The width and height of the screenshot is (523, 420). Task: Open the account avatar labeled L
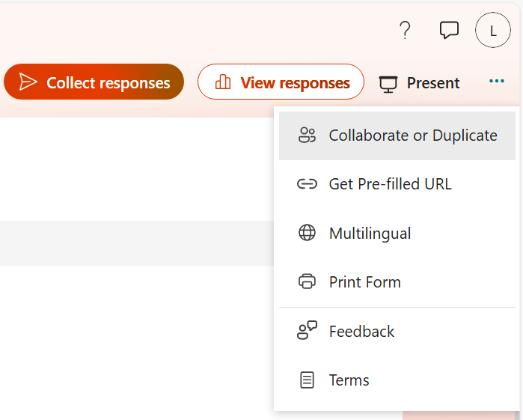tap(493, 31)
